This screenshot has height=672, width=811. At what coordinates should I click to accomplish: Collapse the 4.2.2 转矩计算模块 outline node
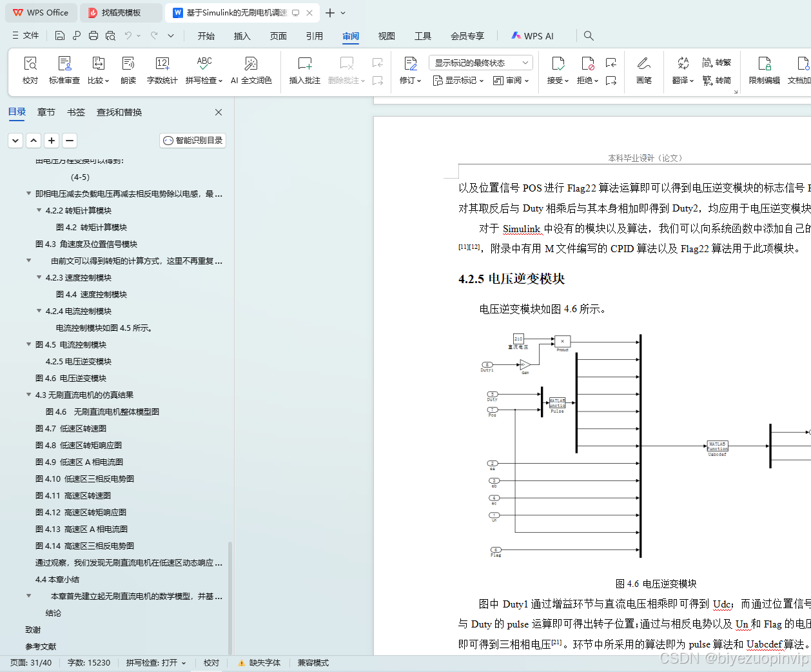[39, 210]
